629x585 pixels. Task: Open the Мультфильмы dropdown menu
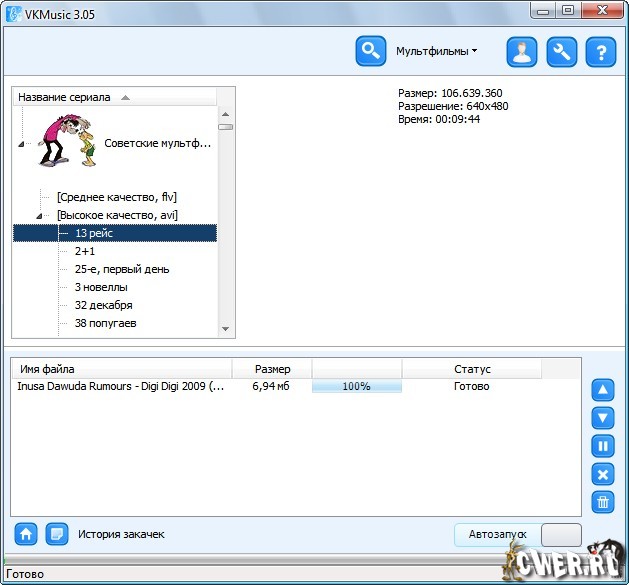click(436, 51)
